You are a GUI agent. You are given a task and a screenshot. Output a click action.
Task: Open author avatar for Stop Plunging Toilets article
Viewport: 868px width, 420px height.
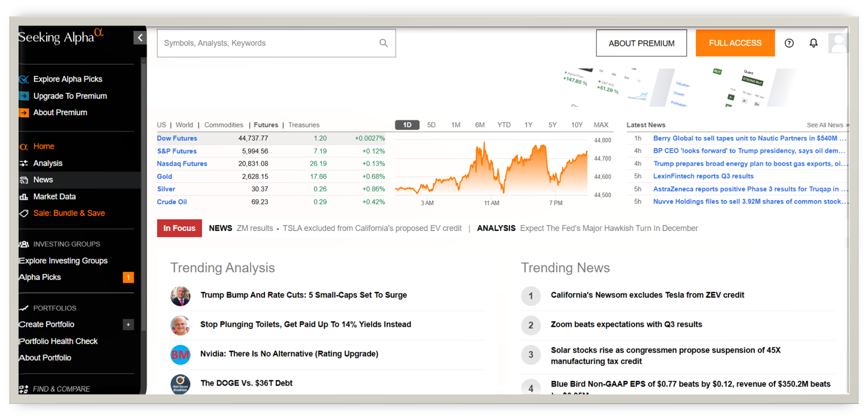tap(180, 325)
